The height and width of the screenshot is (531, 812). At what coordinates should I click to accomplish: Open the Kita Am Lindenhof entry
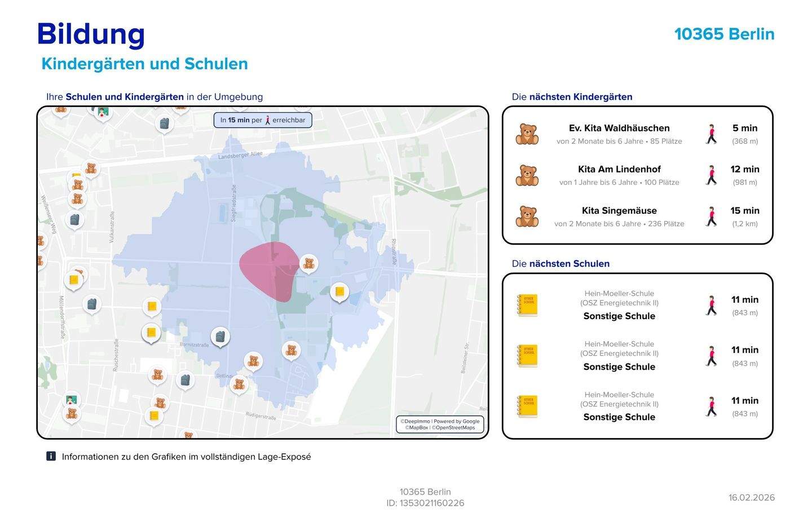[x=619, y=169]
